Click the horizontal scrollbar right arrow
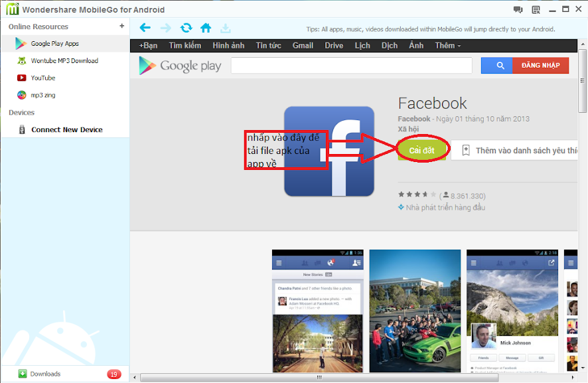The image size is (588, 383). point(573,378)
